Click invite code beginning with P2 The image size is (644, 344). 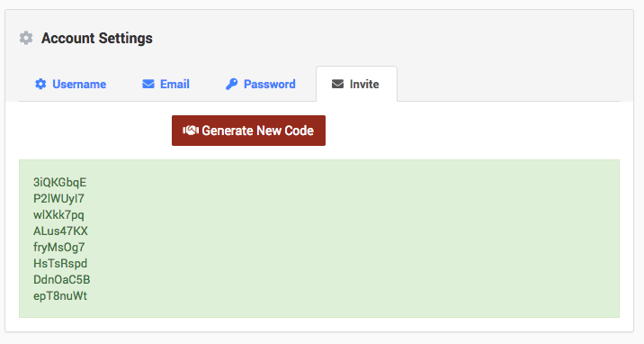58,198
